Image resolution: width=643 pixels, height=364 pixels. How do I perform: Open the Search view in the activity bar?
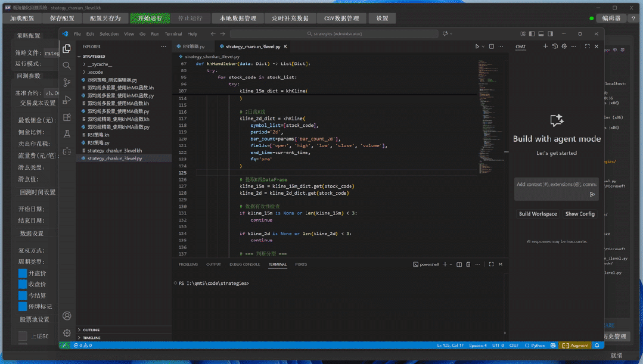tap(66, 66)
